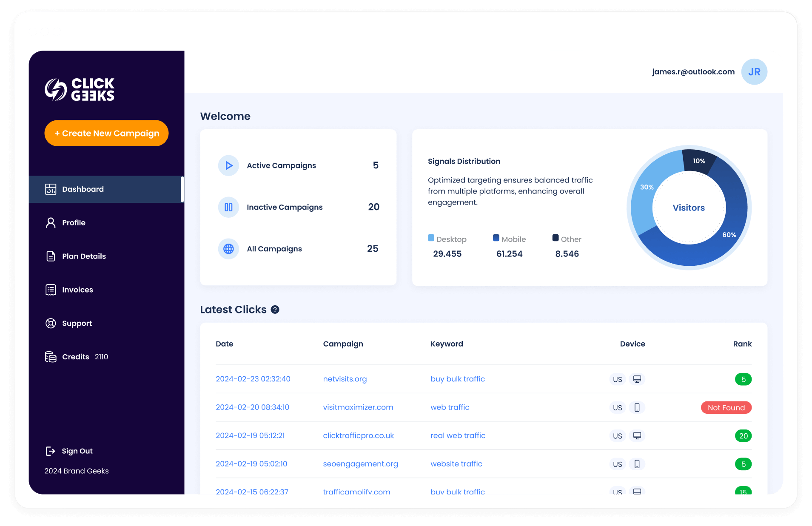Click the Active Campaigns play icon
Screen dimensions: 812x526
click(228, 165)
